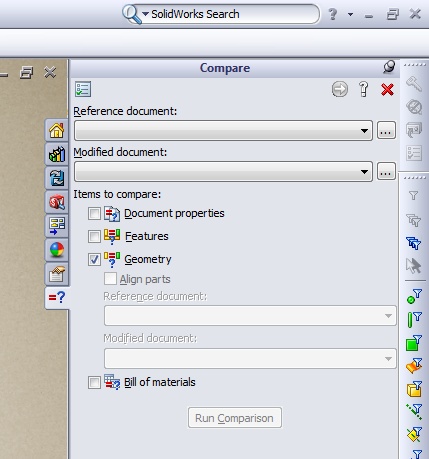Click the grayed next arrow in Compare

click(x=340, y=89)
